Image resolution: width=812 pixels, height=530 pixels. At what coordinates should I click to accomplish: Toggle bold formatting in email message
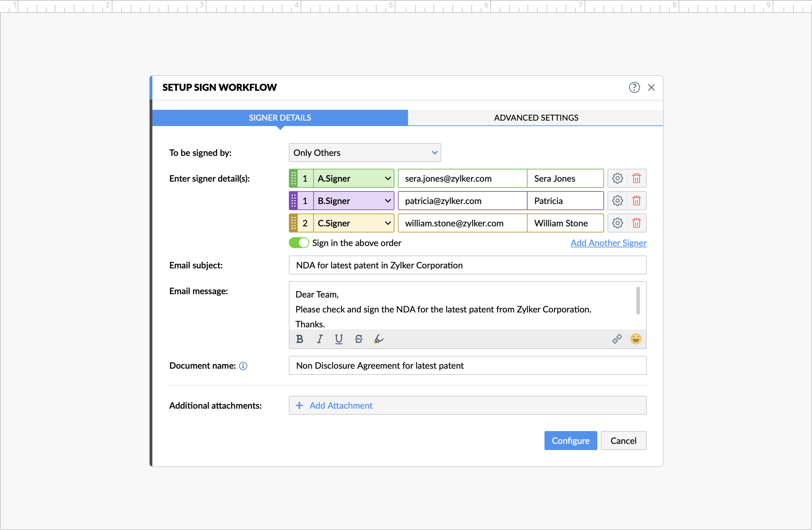click(x=300, y=339)
